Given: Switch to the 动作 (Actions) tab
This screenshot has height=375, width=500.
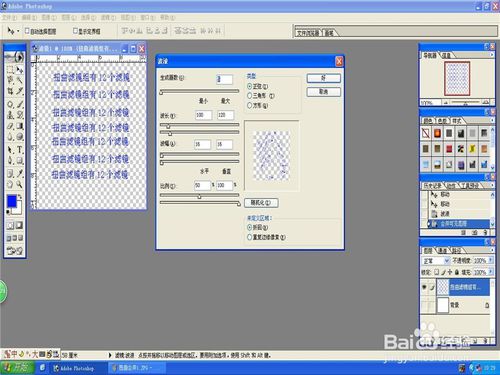Looking at the screenshot, I should (x=451, y=186).
